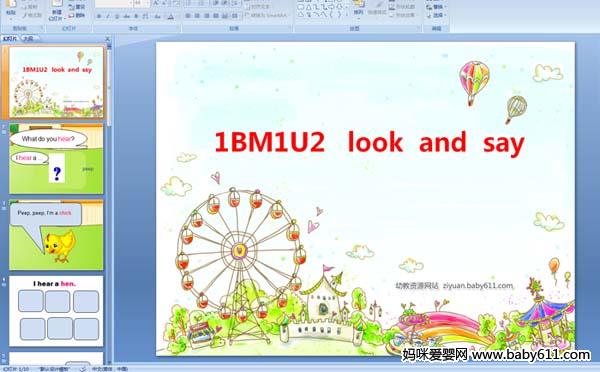Click the Center text alignment icon

(197, 16)
